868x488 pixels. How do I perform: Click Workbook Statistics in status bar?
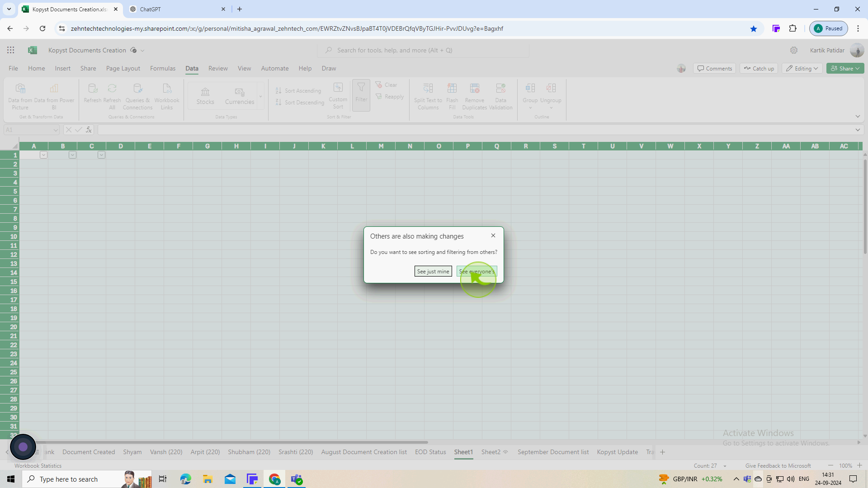pyautogui.click(x=38, y=465)
